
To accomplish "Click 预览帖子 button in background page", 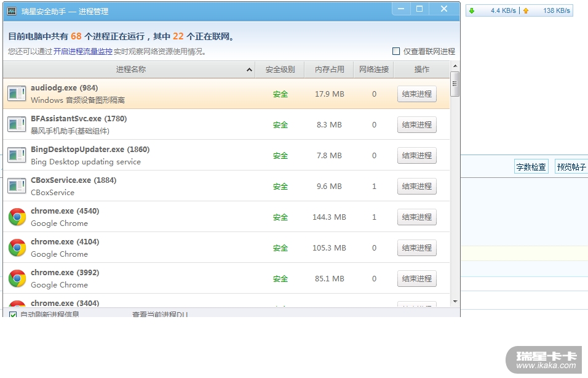I will pyautogui.click(x=571, y=167).
